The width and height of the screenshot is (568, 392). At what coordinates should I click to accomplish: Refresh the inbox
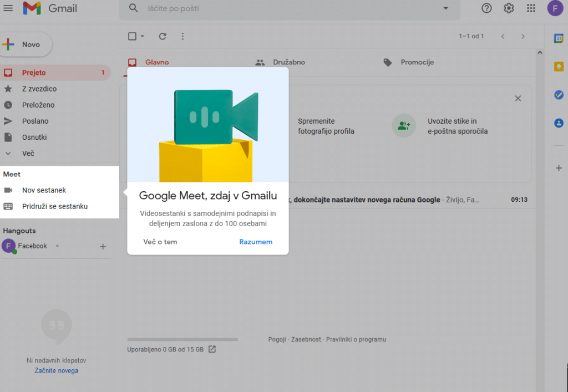(163, 36)
